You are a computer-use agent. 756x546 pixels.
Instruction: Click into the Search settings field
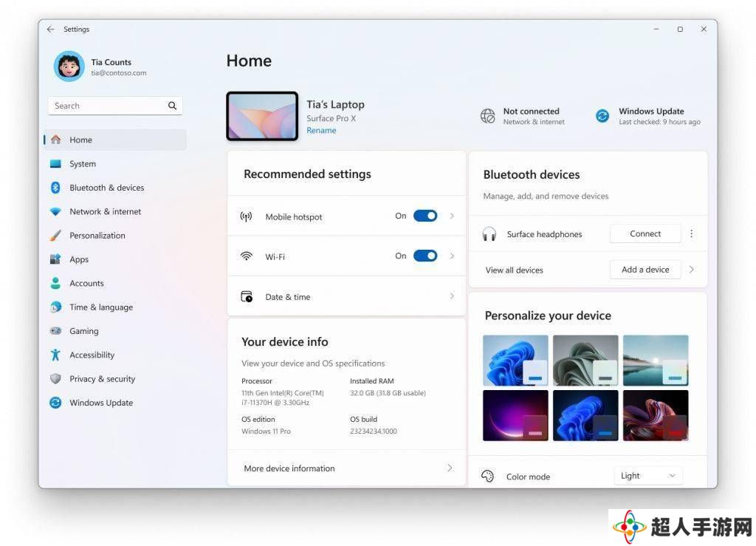click(x=115, y=106)
